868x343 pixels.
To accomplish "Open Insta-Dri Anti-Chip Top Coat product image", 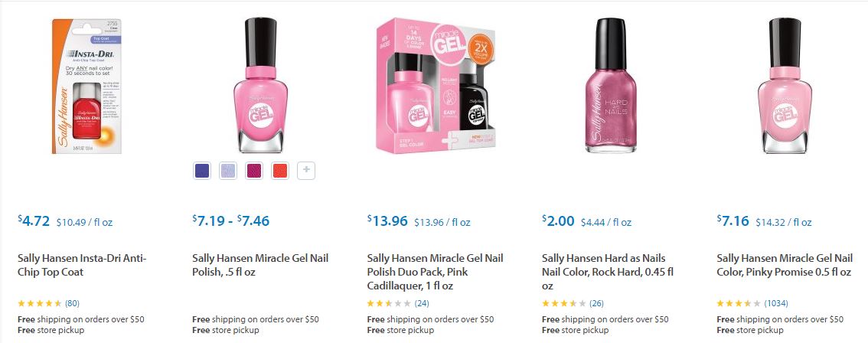I will coord(86,86).
